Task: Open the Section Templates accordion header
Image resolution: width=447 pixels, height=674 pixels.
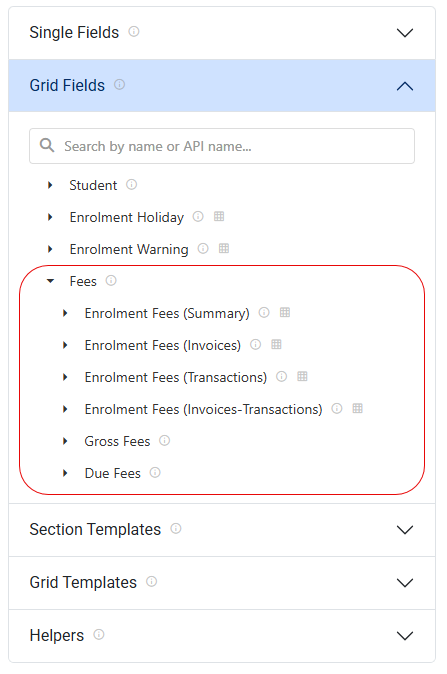Action: (222, 530)
